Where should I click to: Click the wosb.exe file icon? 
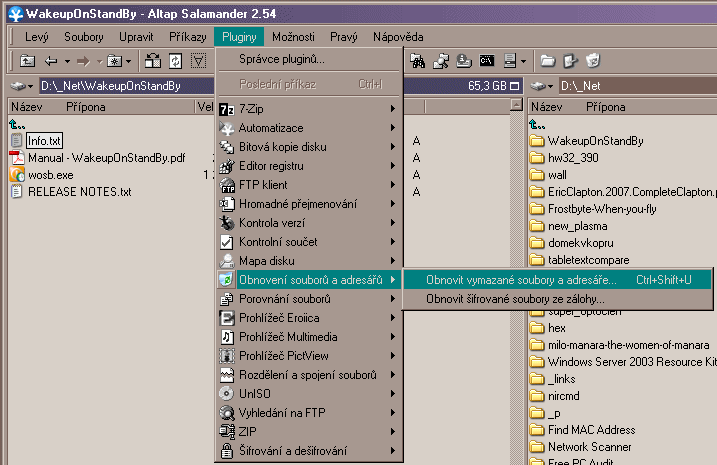click(x=17, y=175)
